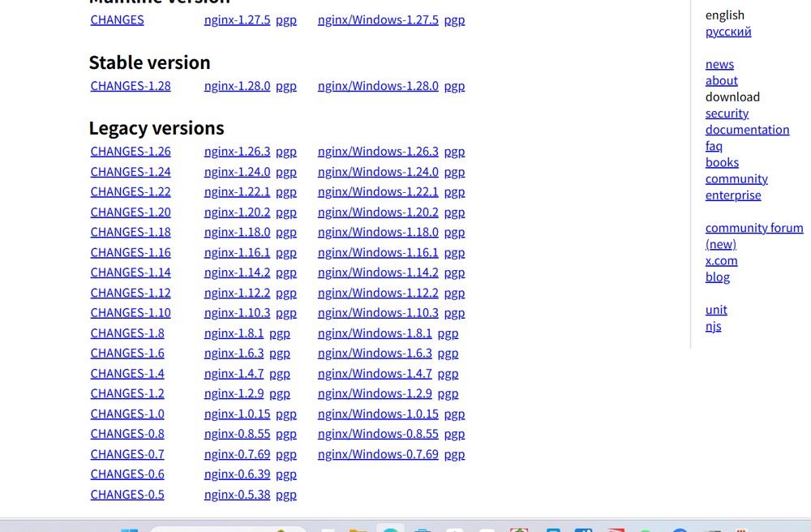Viewport: 811px width, 532px height.
Task: Download nginx/Windows-0.7.69
Action: (378, 454)
